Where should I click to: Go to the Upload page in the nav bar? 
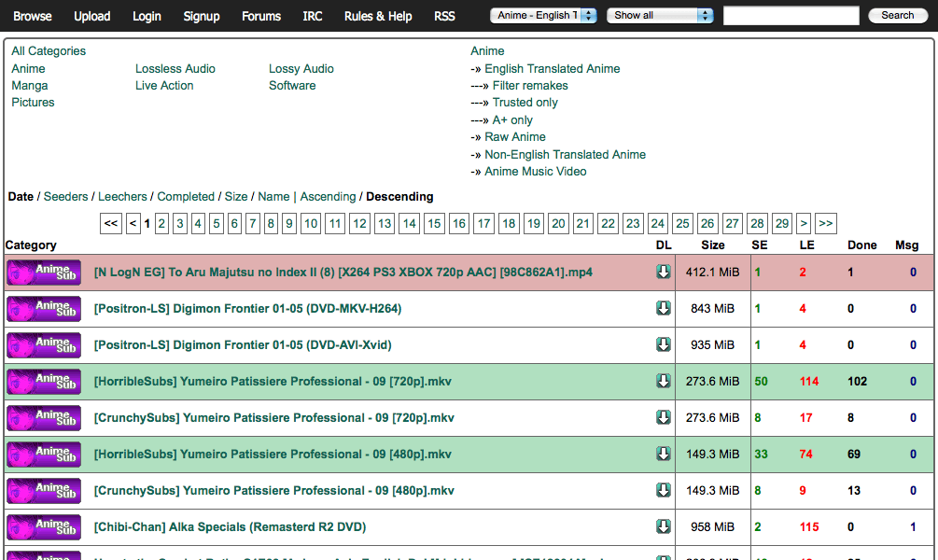pos(91,16)
